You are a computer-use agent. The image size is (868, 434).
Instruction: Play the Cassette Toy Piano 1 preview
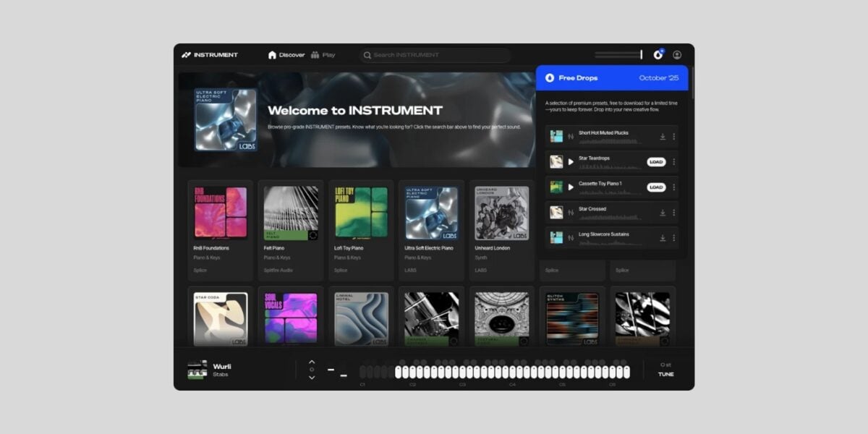tap(571, 187)
